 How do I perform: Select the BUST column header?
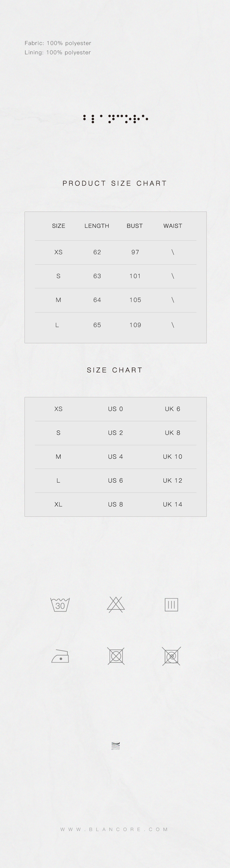[x=135, y=226]
